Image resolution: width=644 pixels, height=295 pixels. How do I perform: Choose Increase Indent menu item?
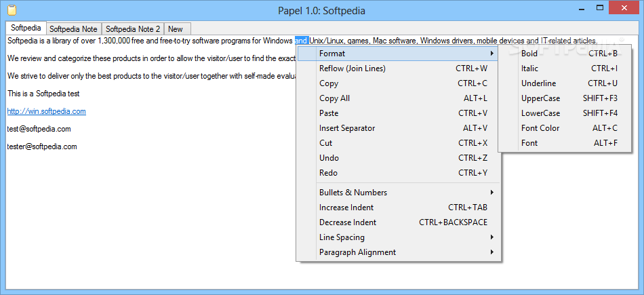pyautogui.click(x=397, y=208)
